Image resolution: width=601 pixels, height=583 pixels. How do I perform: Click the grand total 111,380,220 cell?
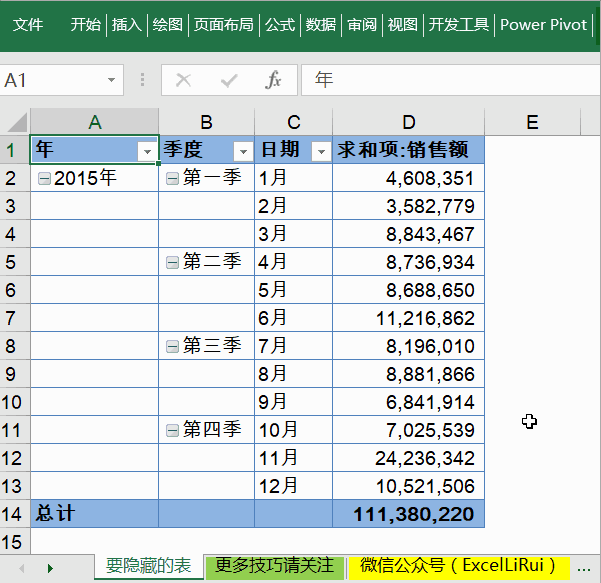click(x=409, y=514)
